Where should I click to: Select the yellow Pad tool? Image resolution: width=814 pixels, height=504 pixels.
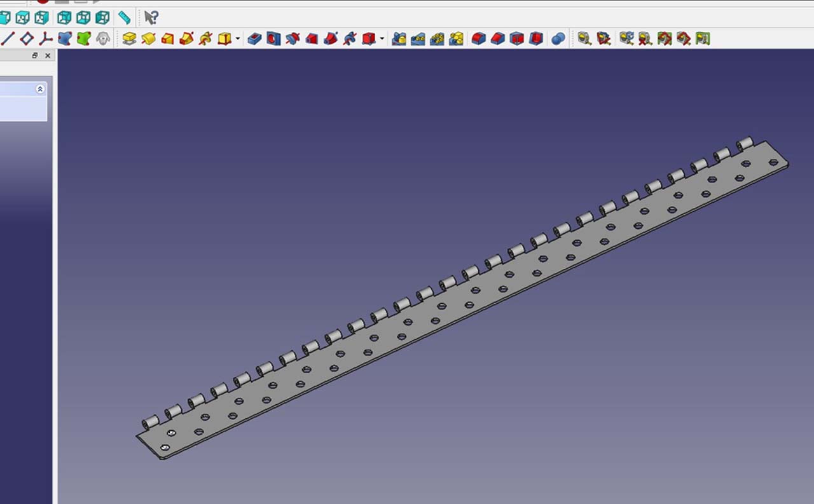(x=129, y=39)
